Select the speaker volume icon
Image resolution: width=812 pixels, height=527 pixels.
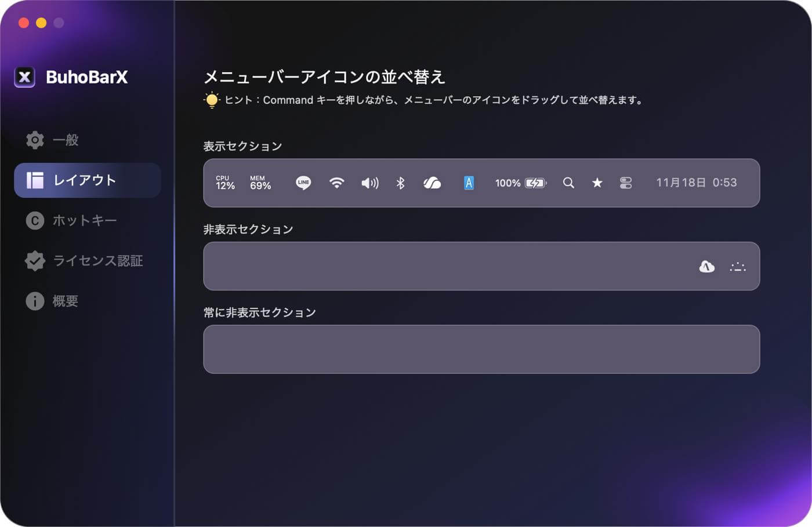point(369,183)
